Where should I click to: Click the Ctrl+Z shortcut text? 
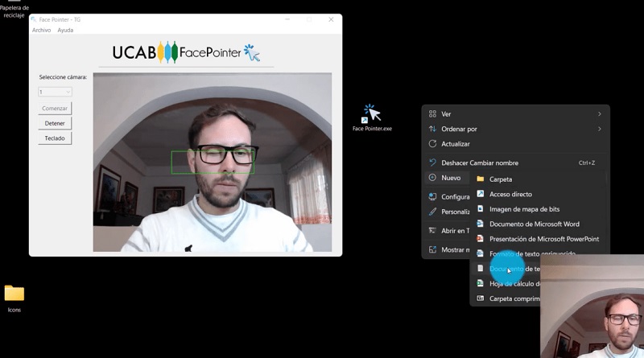(587, 163)
